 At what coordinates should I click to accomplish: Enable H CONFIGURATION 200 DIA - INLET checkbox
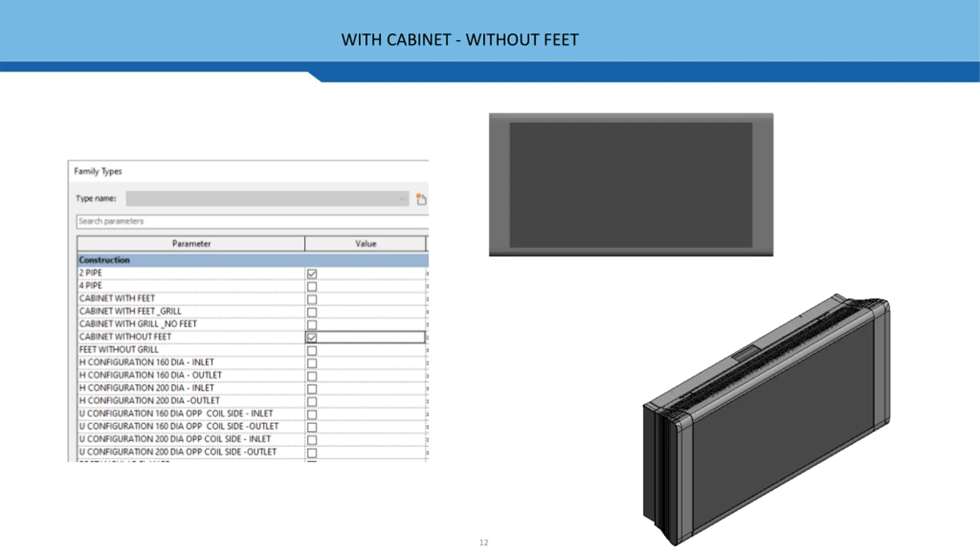tap(312, 389)
